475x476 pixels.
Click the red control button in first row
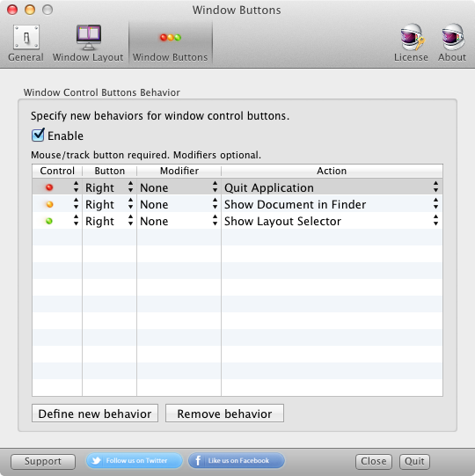49,187
